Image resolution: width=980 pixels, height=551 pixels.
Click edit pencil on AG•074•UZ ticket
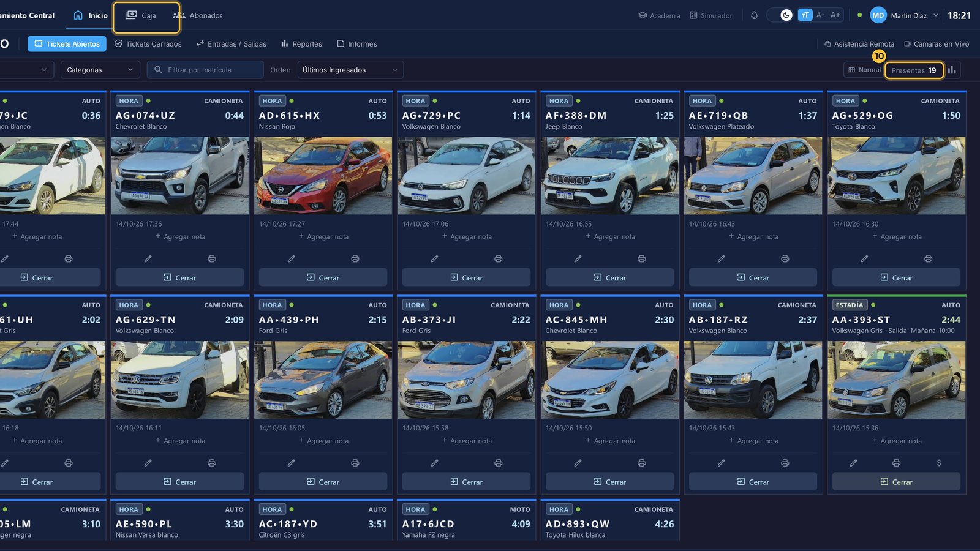click(x=148, y=259)
